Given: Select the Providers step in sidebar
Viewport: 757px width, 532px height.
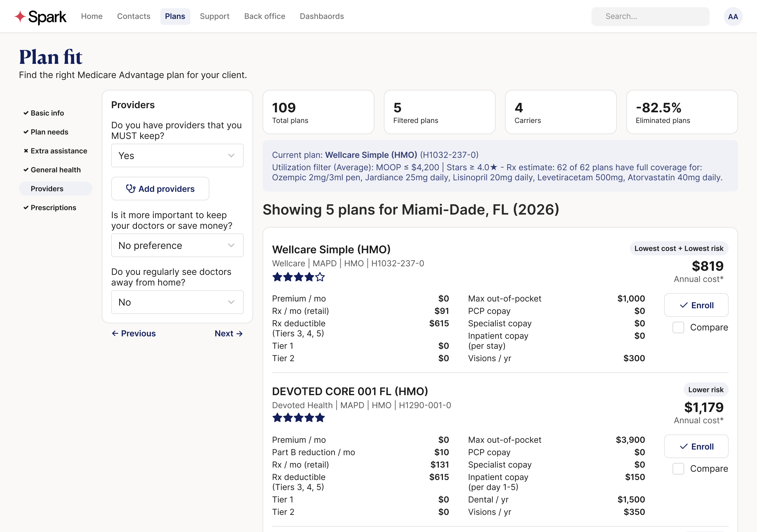Looking at the screenshot, I should [55, 189].
